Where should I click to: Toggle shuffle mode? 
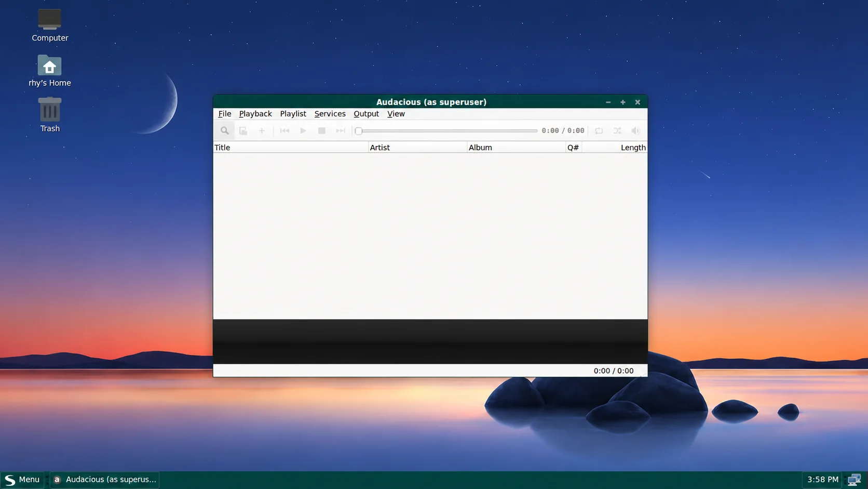617,131
